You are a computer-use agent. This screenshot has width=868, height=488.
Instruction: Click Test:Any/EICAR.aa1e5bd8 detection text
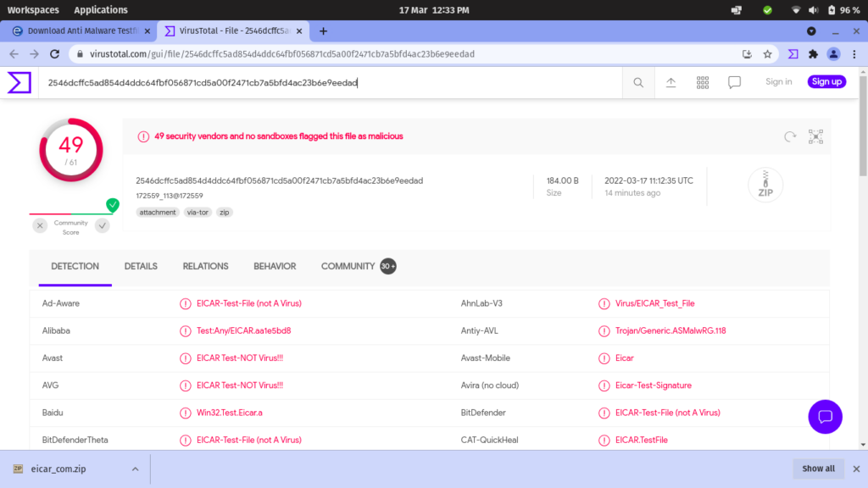243,331
